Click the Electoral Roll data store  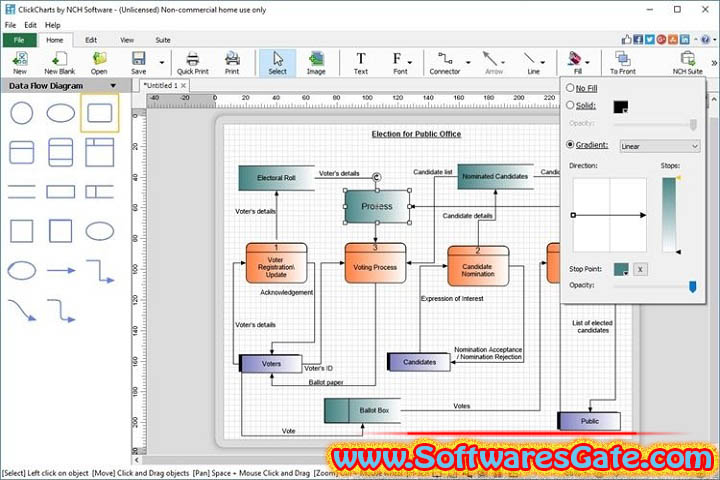click(x=276, y=178)
